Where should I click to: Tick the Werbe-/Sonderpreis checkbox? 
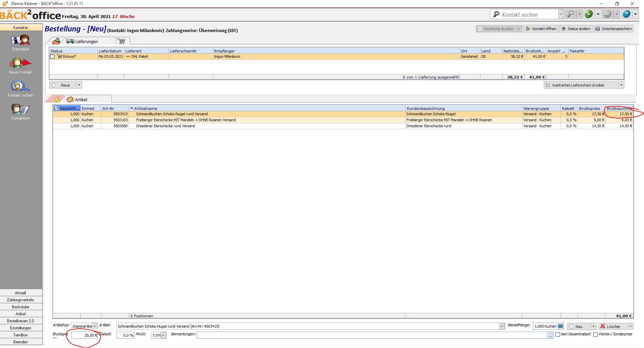click(595, 335)
